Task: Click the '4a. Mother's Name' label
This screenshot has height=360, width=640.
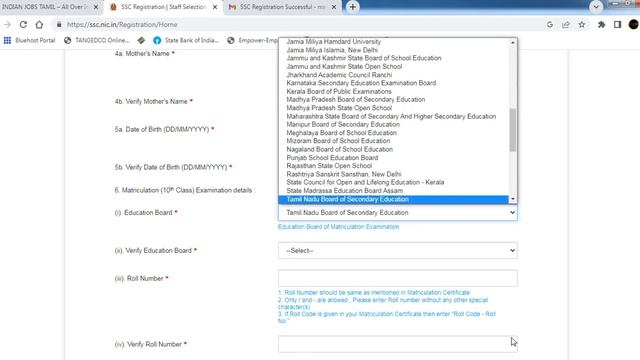Action: (145, 53)
